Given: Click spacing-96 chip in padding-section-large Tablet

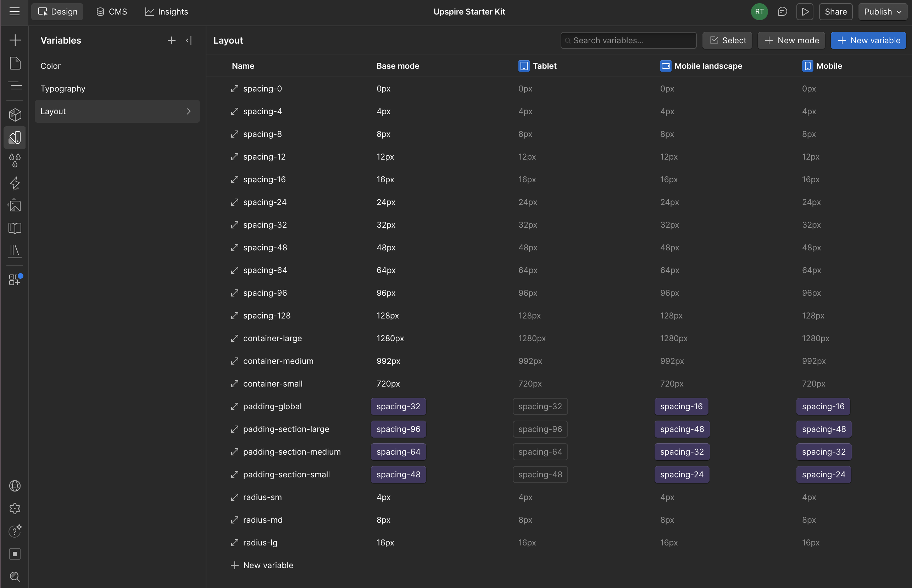Looking at the screenshot, I should [x=540, y=429].
